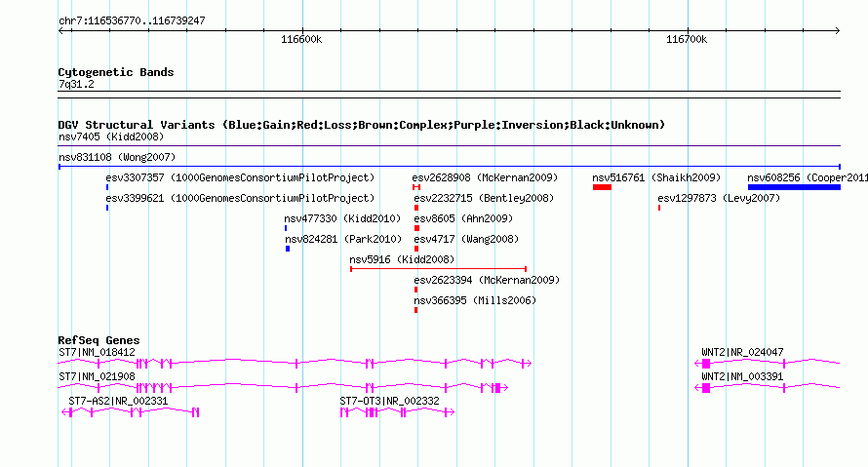Click the ST7-OT3|NR_002332 gene label
Viewport: 868px width, 467px height.
click(x=389, y=401)
